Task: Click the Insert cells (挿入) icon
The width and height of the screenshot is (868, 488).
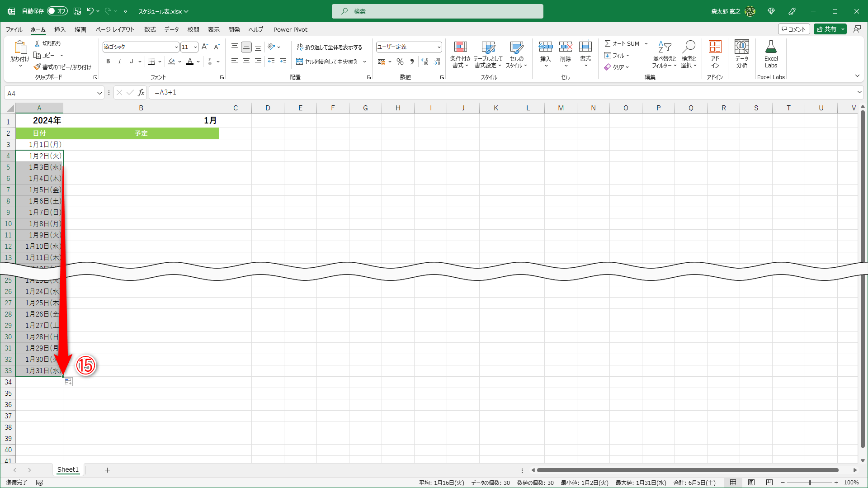Action: coord(546,47)
